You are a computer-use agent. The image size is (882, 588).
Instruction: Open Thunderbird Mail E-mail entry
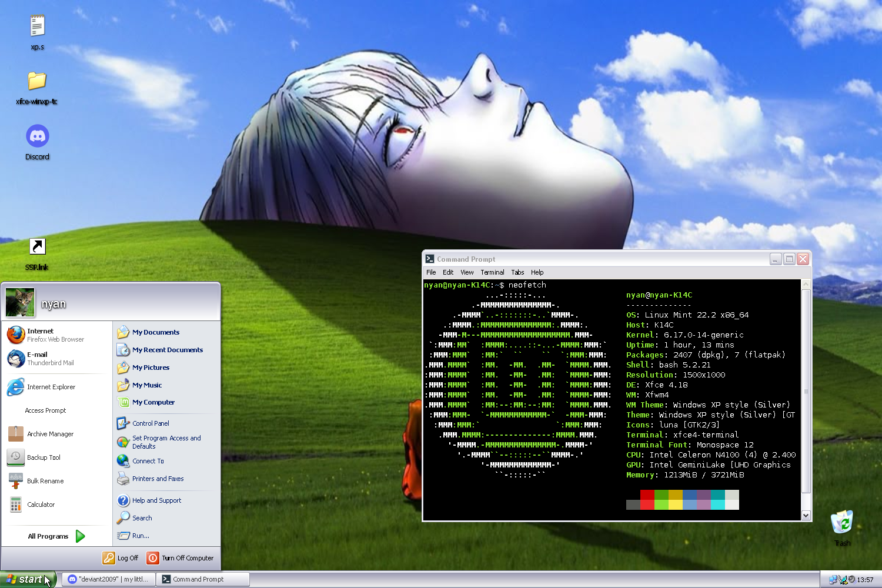click(56, 359)
